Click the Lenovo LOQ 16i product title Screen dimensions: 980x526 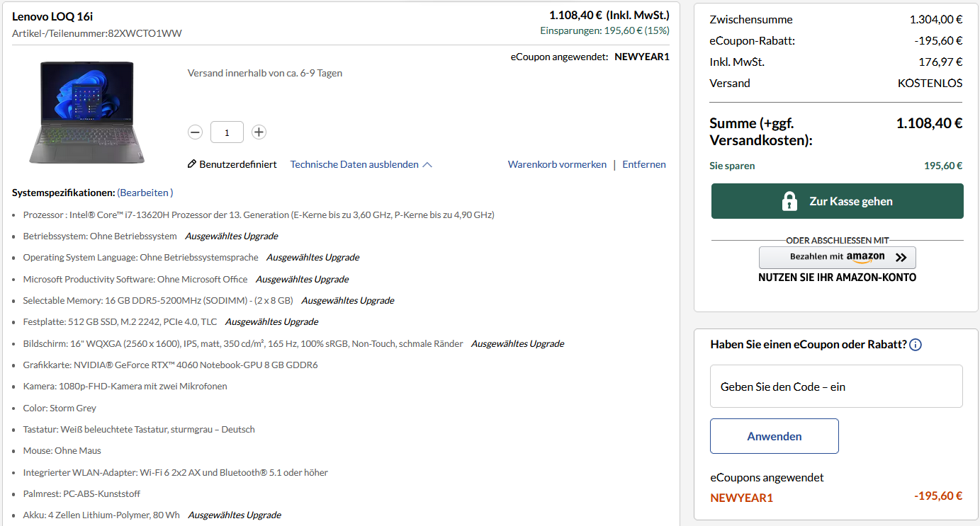(52, 16)
